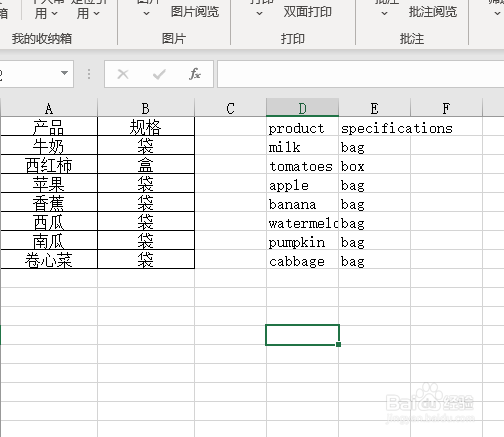Select the cell containing 卷心菜
Viewport: 504px width, 437px height.
[49, 259]
